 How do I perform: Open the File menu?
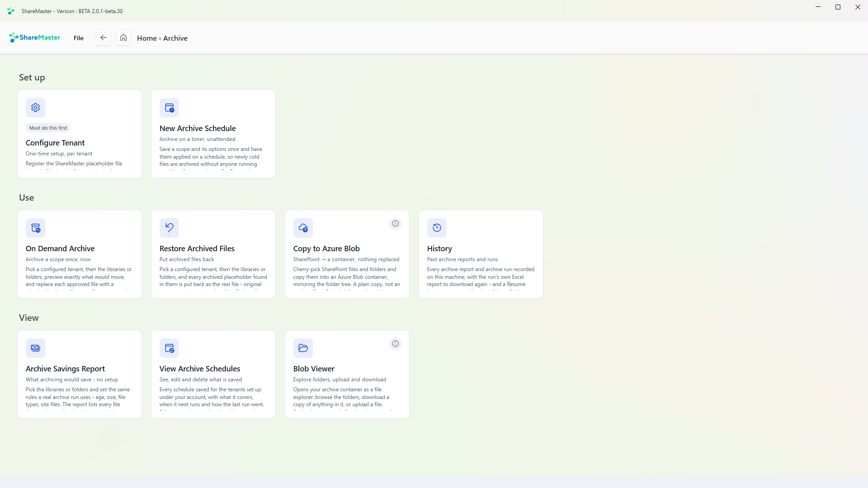(x=79, y=38)
